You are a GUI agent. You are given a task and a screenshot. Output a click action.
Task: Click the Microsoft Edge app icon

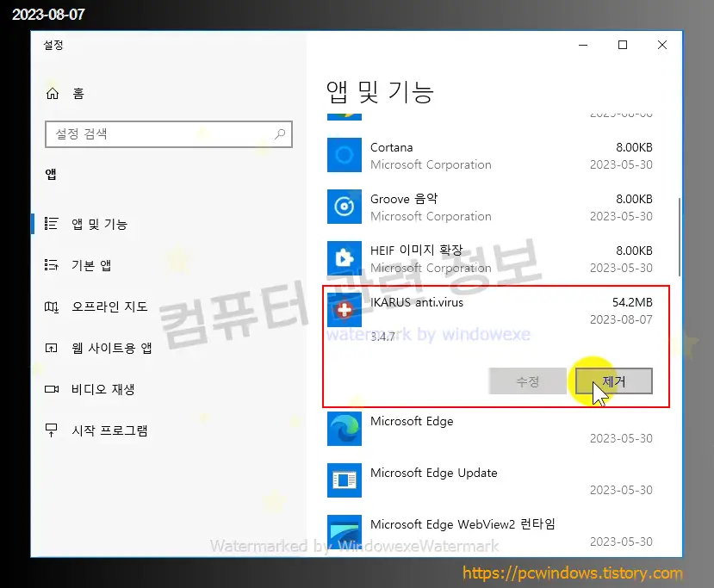coord(345,429)
